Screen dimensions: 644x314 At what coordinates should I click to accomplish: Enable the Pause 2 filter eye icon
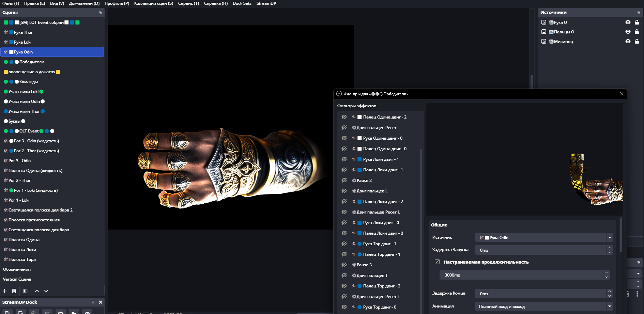[x=344, y=180]
